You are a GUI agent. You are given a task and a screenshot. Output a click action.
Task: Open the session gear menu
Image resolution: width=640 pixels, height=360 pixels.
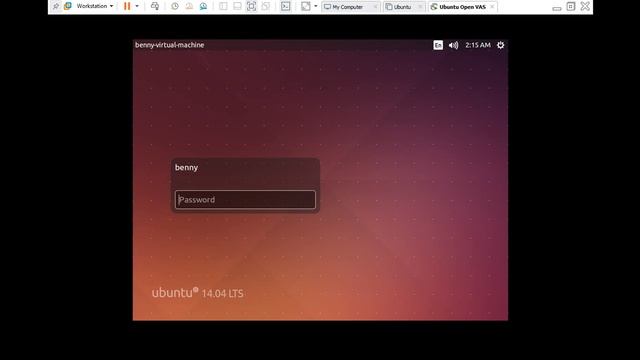pyautogui.click(x=500, y=45)
